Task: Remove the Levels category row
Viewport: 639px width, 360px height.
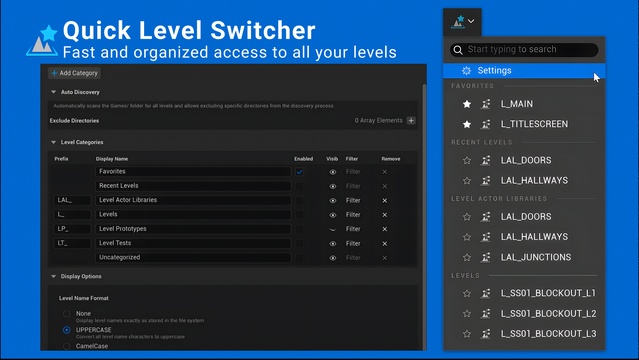Action: (385, 215)
